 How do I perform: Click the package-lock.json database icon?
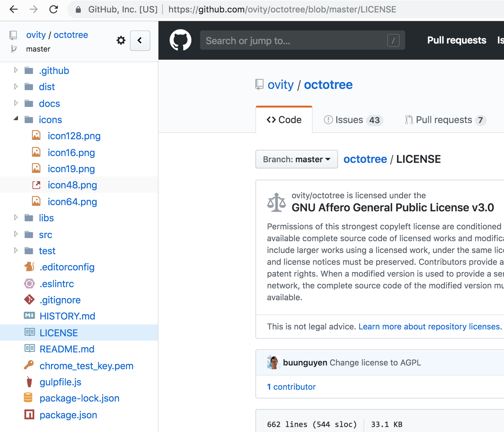(28, 398)
